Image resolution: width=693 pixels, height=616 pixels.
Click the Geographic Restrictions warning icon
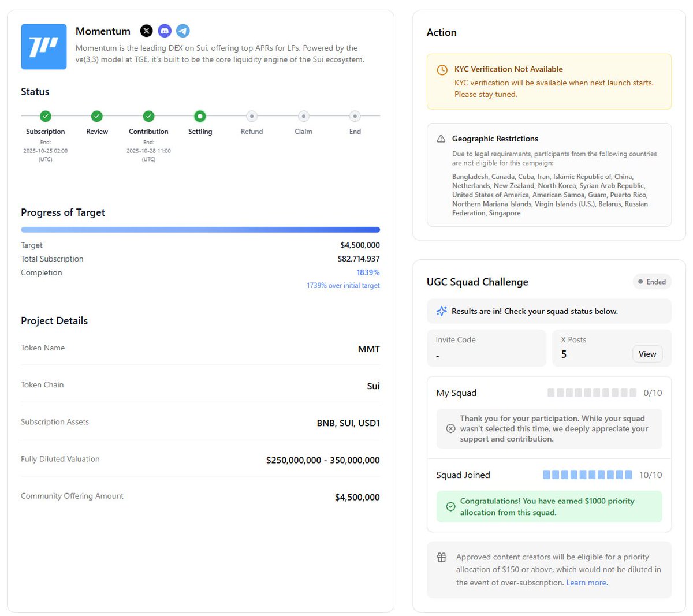pos(441,139)
